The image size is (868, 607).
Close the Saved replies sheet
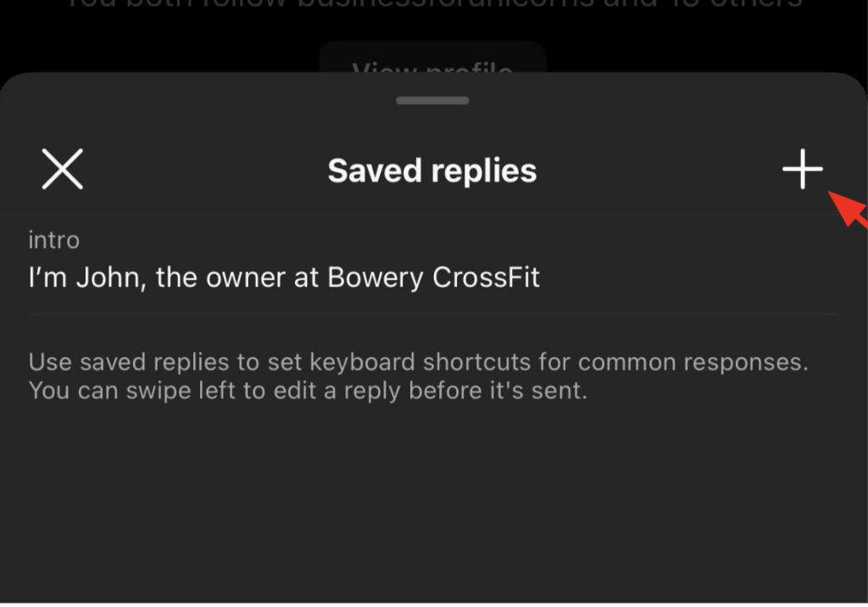pos(63,170)
